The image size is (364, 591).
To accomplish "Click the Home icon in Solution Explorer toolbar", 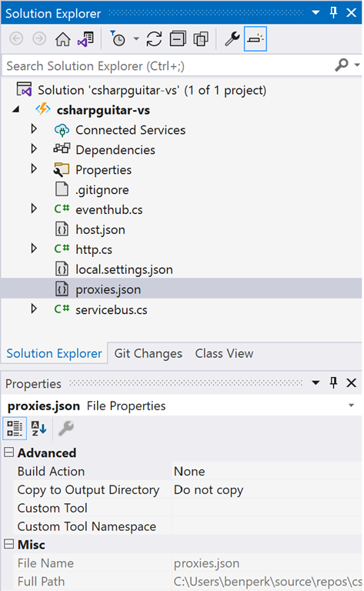I will tap(62, 38).
